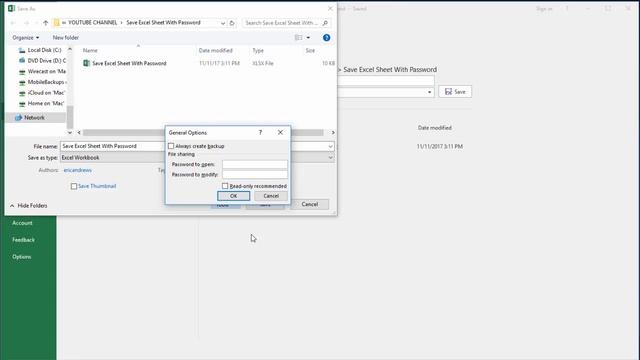
Task: Click Cancel in Save As dialog
Action: [x=310, y=204]
